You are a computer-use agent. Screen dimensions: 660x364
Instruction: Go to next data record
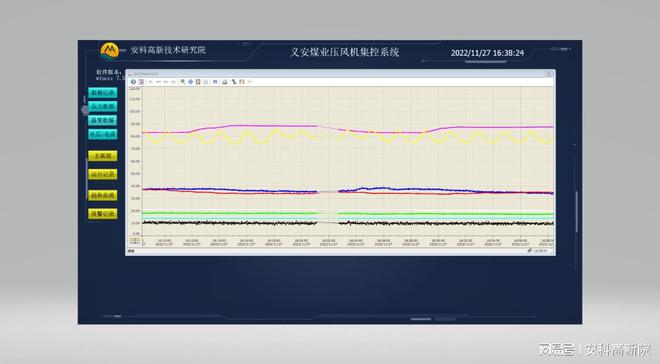click(x=165, y=82)
